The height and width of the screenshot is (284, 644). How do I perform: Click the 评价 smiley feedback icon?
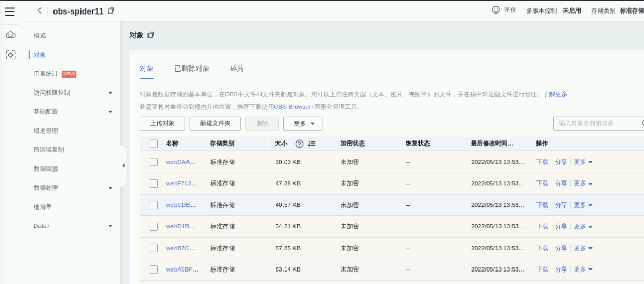[x=495, y=10]
